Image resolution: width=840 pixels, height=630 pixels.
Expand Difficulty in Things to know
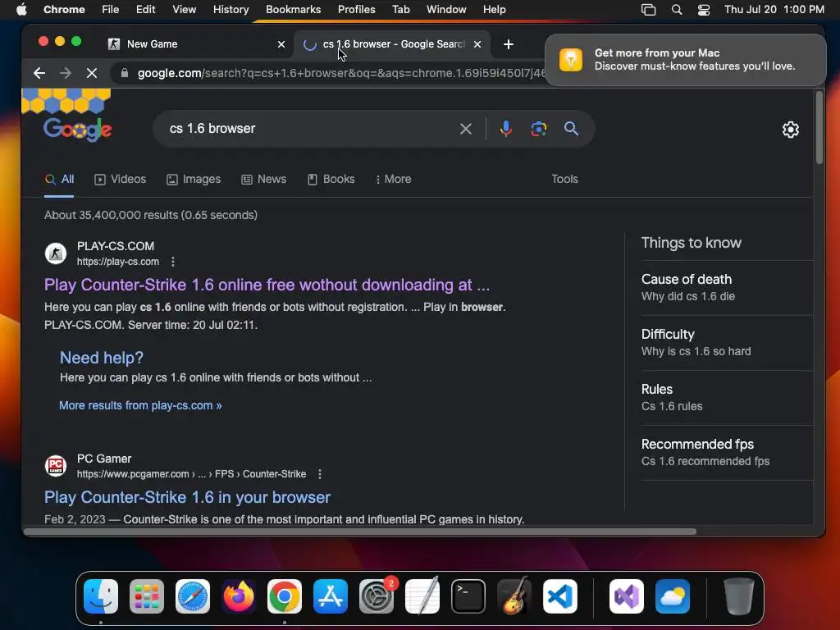(x=727, y=343)
